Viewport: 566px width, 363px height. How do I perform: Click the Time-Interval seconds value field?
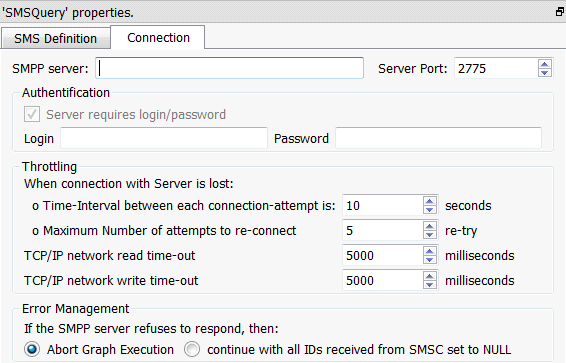382,205
